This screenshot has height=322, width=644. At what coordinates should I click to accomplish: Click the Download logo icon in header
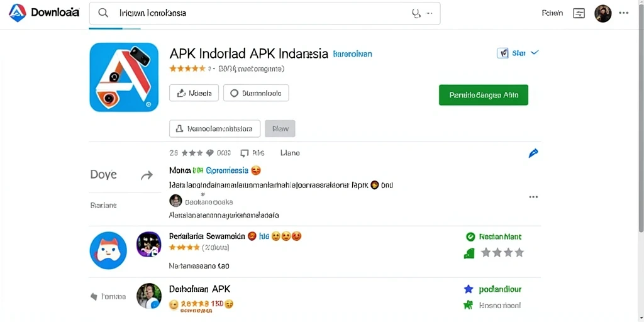point(17,13)
